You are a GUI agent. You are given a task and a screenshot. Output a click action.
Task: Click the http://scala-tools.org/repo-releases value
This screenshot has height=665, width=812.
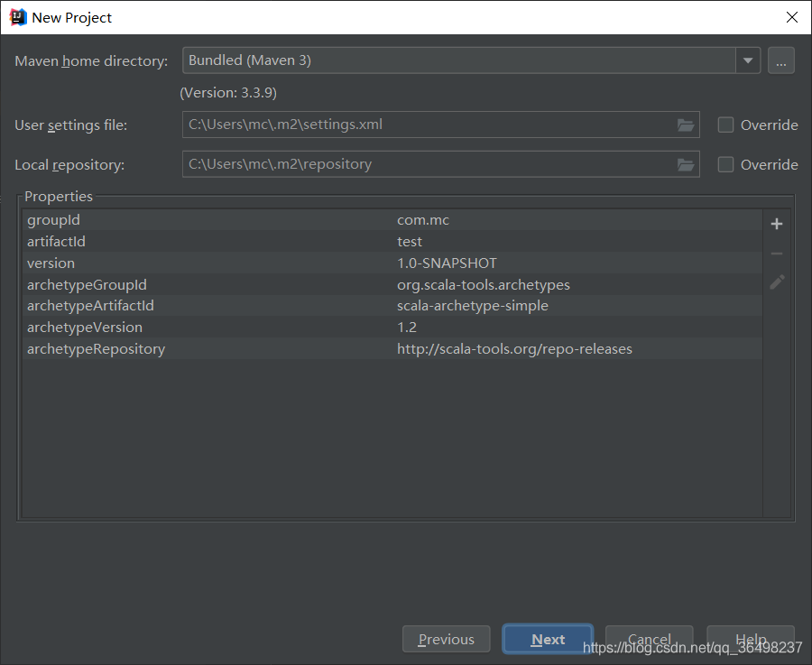pos(514,349)
